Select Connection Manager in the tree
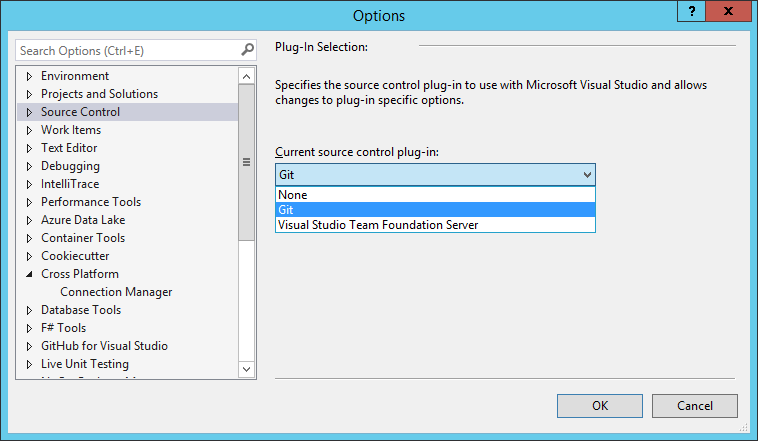The image size is (758, 441). point(116,292)
